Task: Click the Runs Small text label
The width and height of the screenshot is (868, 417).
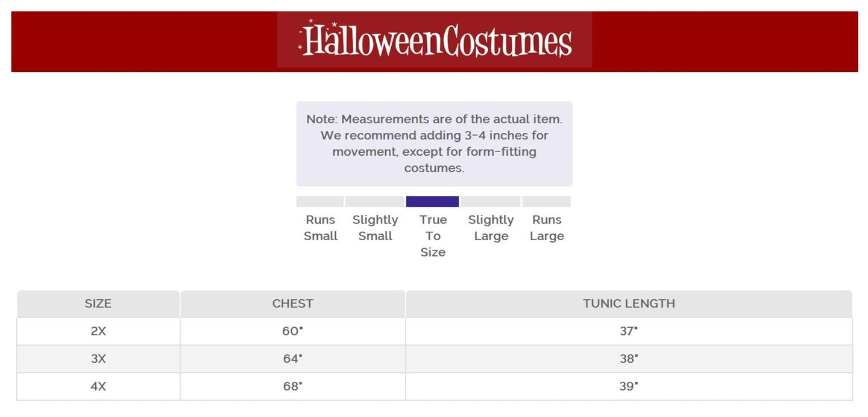Action: pyautogui.click(x=321, y=228)
